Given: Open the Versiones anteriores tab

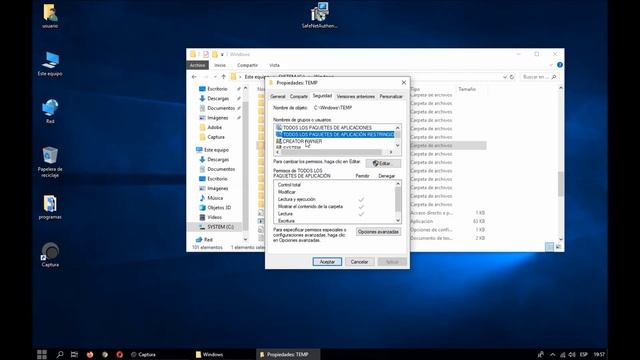Looking at the screenshot, I should (356, 97).
